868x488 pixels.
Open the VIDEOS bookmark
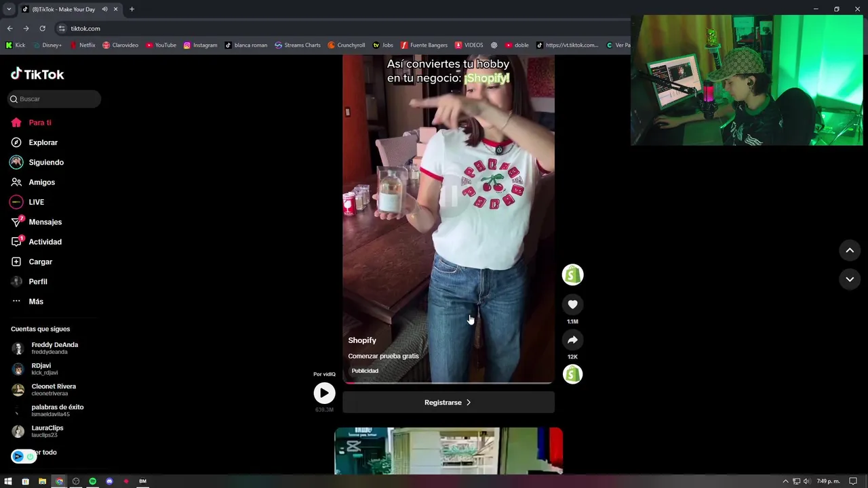click(x=469, y=45)
